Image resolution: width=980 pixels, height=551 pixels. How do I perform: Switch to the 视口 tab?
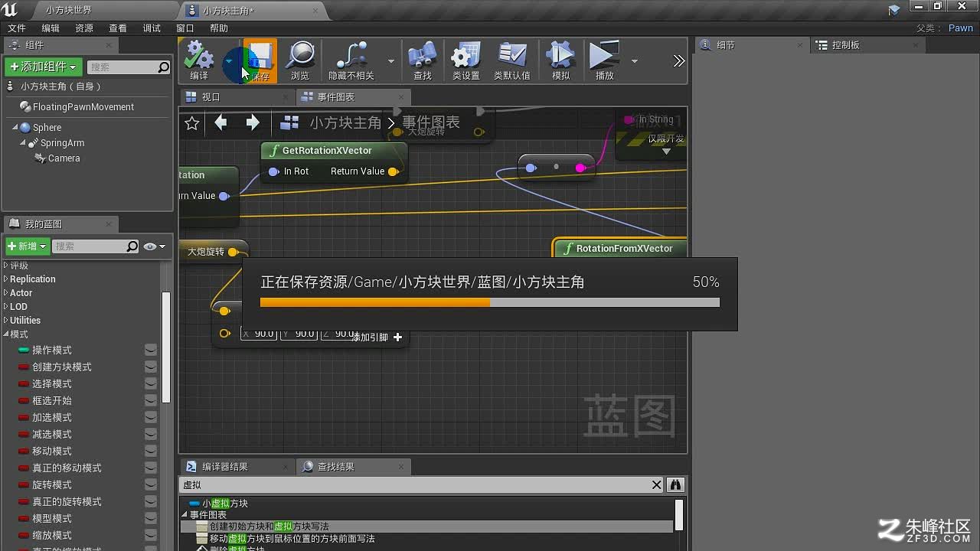tap(237, 97)
